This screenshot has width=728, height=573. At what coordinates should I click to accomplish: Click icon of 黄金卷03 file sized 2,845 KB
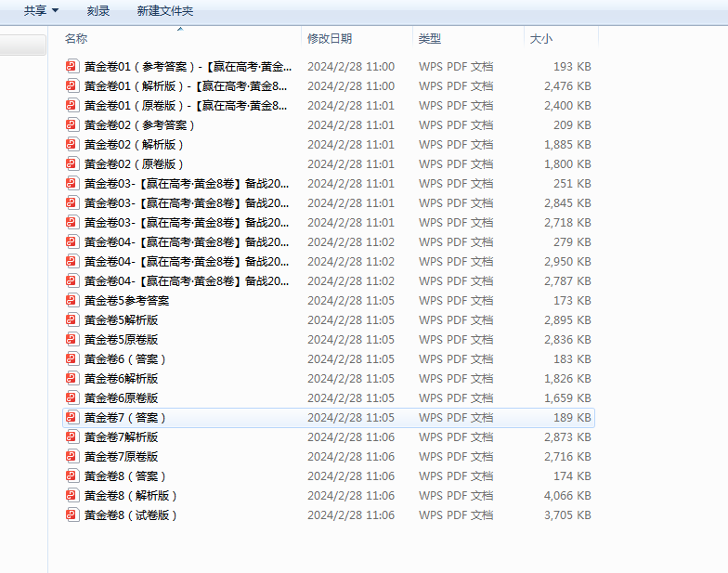(72, 202)
